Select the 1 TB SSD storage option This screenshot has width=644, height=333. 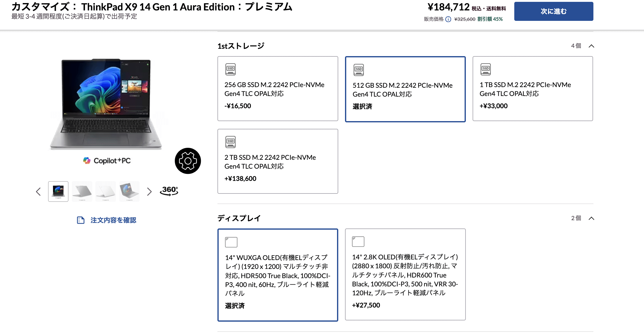coord(533,89)
